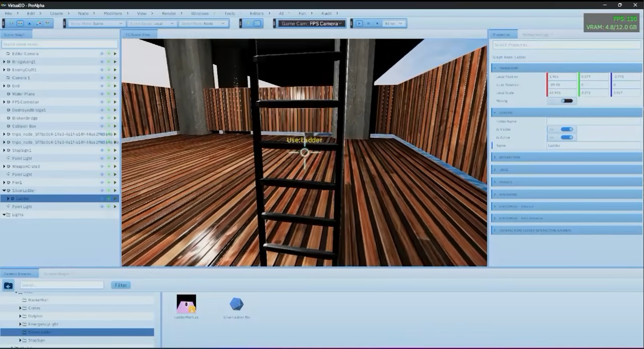Screen dimensions: 644x349
Task: Open the Editor dropdown beside playback controls
Action: (394, 24)
